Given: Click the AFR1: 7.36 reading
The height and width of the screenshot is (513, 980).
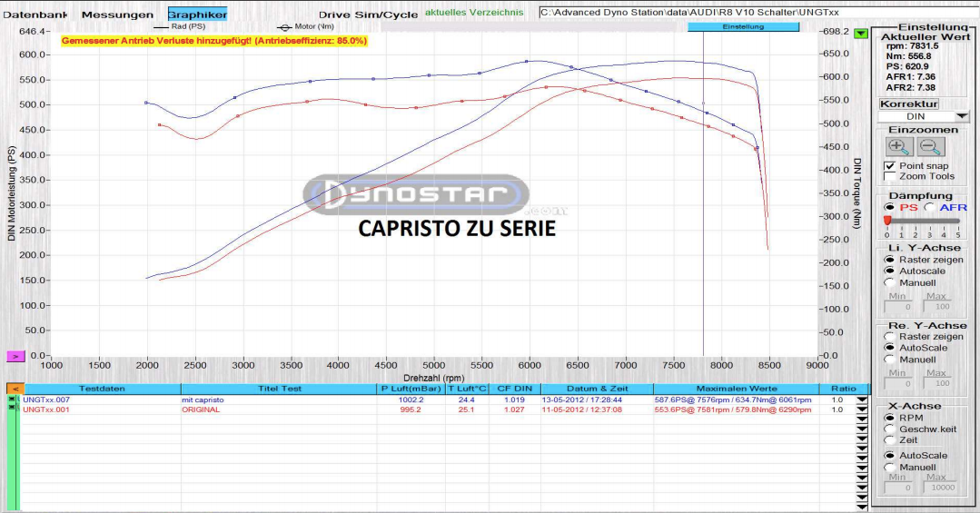Looking at the screenshot, I should (x=911, y=77).
